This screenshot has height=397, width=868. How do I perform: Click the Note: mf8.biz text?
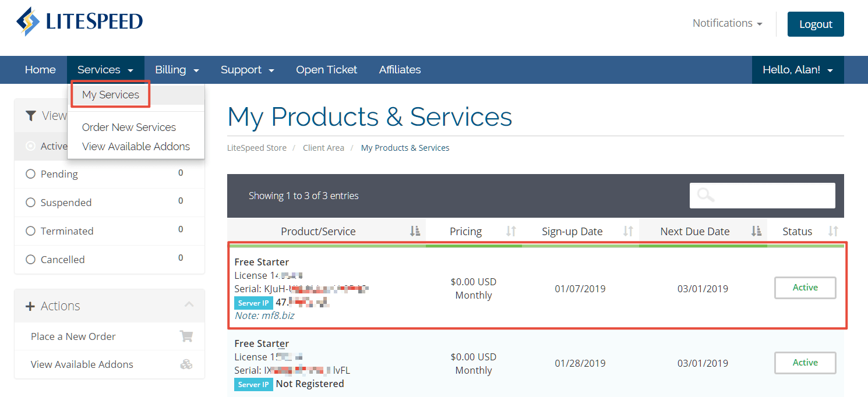pyautogui.click(x=264, y=316)
